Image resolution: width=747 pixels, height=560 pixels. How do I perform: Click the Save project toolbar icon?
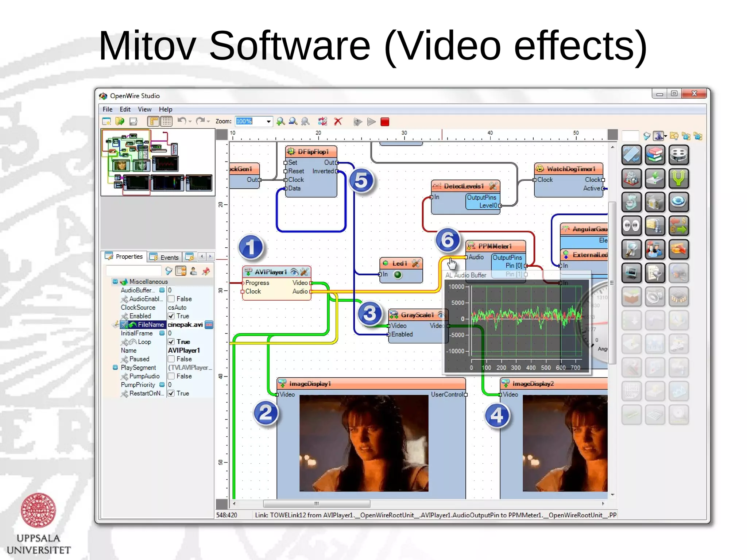click(133, 121)
